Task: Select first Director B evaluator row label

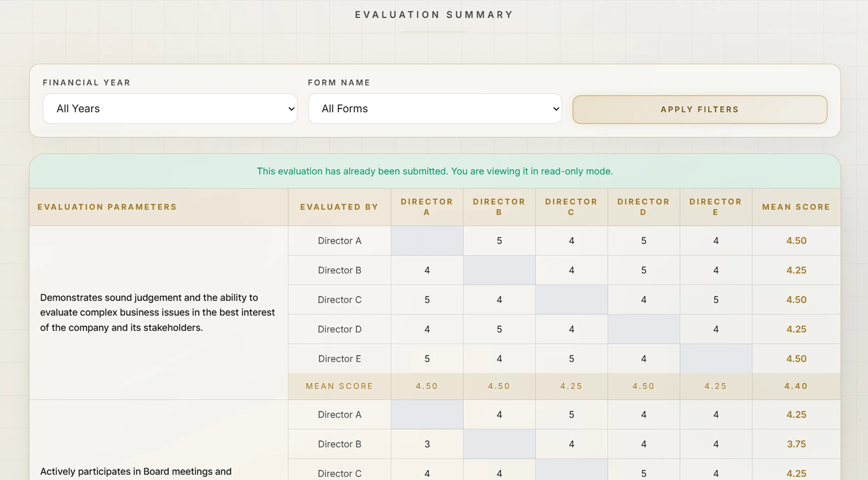Action: point(339,270)
